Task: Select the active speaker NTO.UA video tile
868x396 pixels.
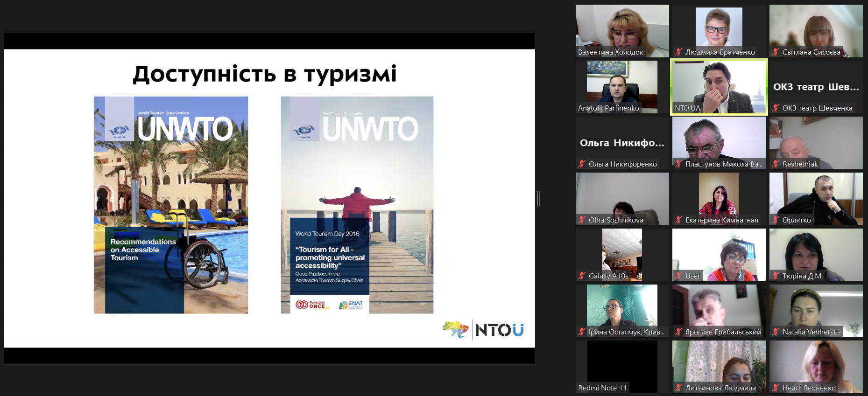Action: pos(719,87)
